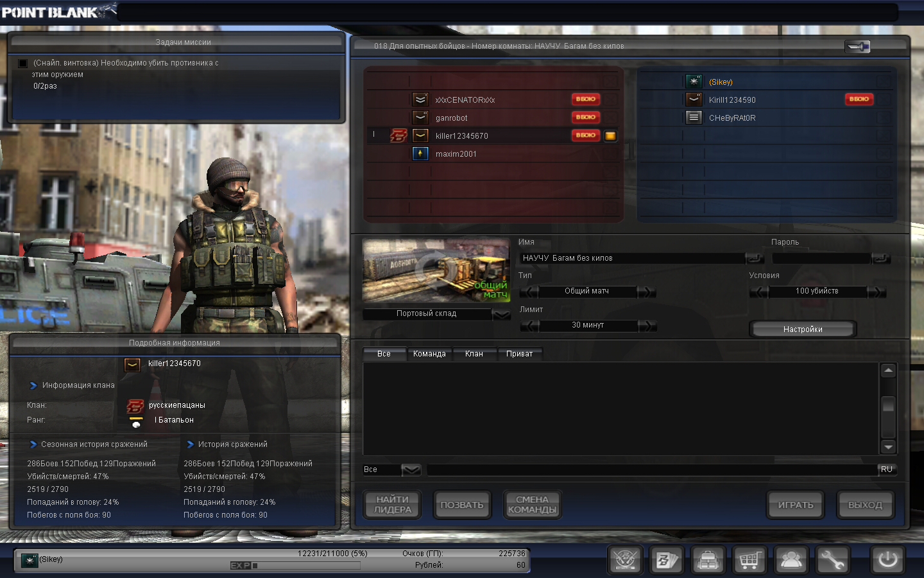Open the wrench options icon
This screenshot has width=924, height=578.
[832, 560]
